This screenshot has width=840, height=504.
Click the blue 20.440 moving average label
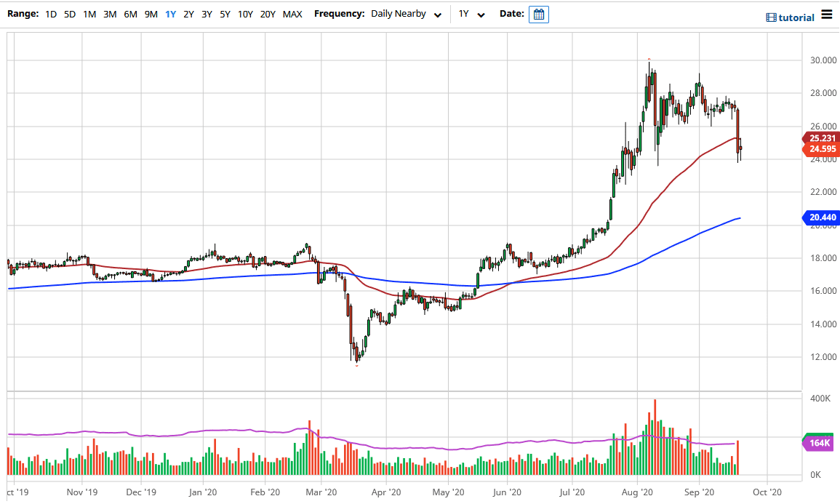[822, 217]
